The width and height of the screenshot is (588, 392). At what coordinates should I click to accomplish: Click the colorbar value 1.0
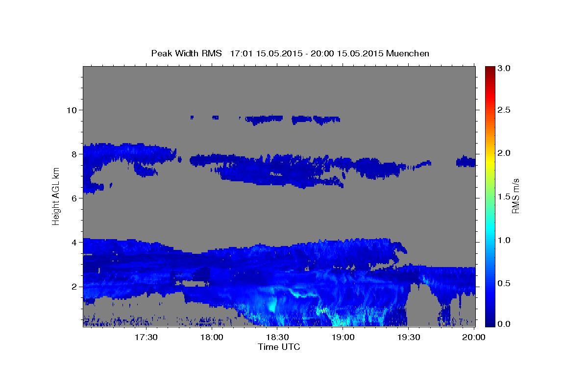coord(504,240)
